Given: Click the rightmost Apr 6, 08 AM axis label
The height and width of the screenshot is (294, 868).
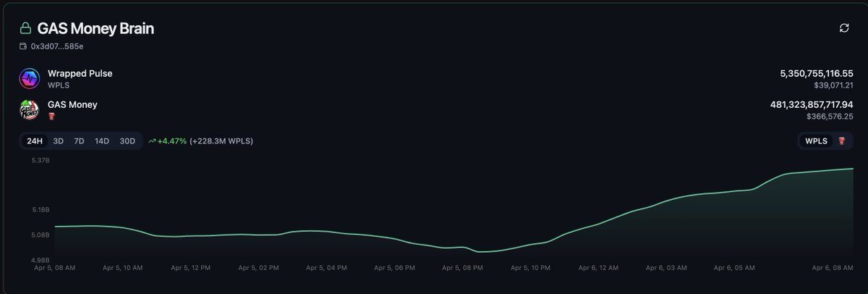Looking at the screenshot, I should tap(834, 268).
